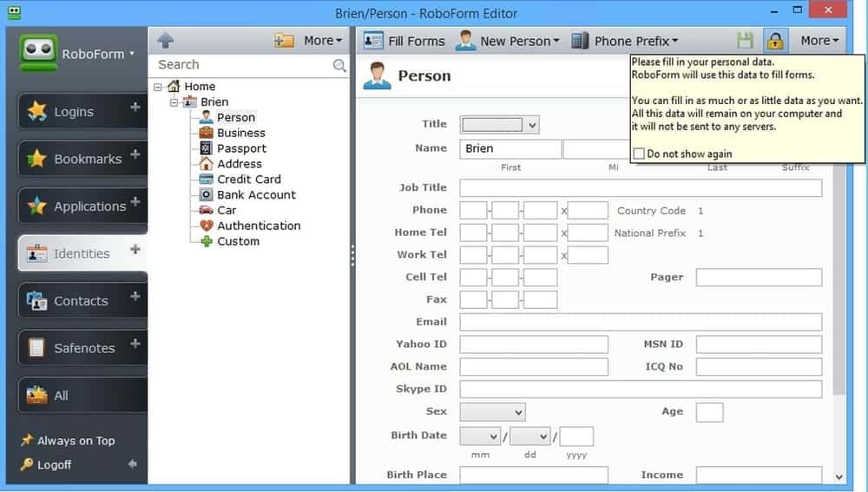
Task: Click the Safenotes notepad icon
Action: pos(36,348)
